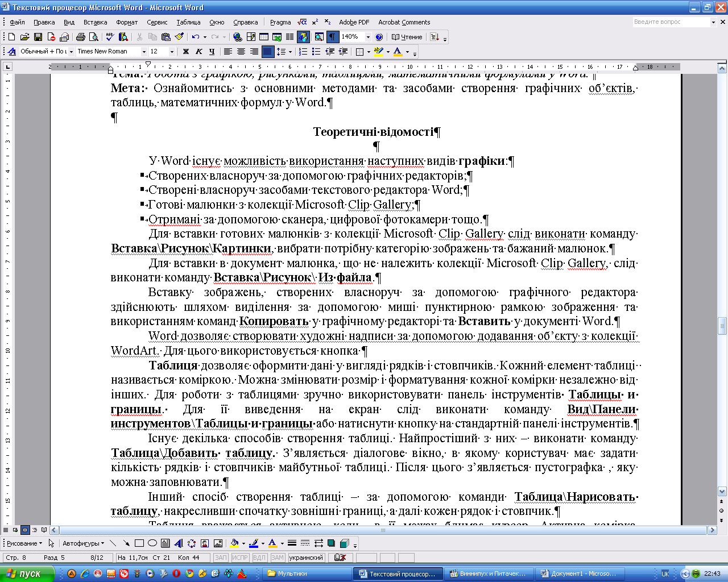Toggle the show paragraph marks button
The image size is (728, 582).
click(333, 37)
